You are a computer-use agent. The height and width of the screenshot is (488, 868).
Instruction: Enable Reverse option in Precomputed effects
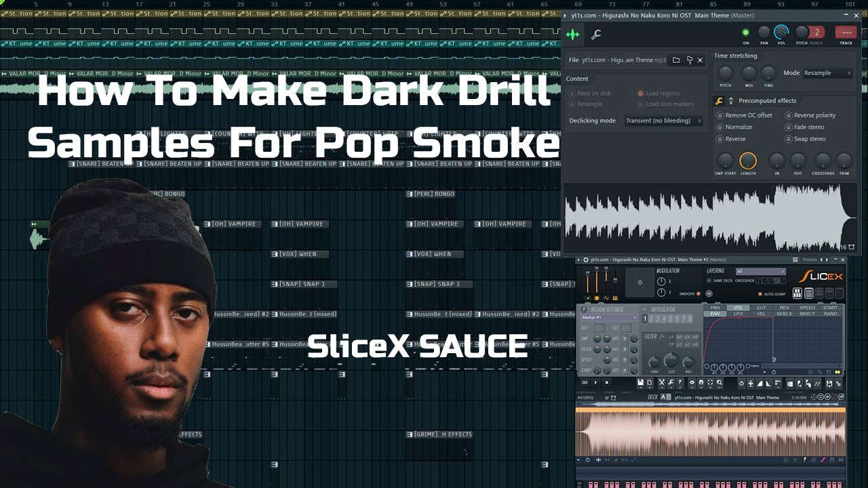731,139
